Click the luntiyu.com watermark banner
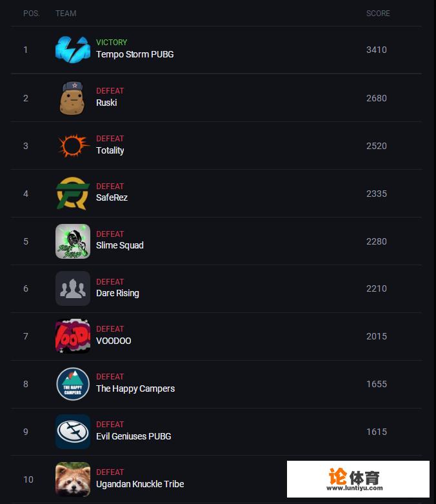 [358, 479]
